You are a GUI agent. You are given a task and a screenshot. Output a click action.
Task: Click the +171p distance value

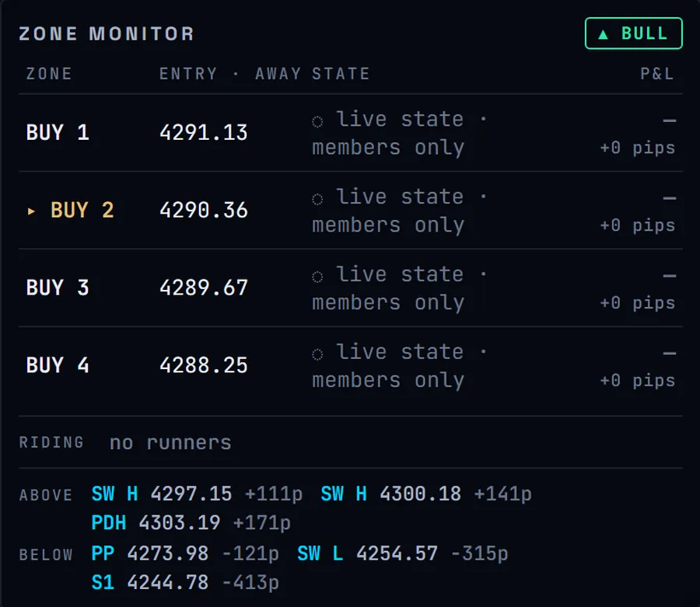pos(262,524)
